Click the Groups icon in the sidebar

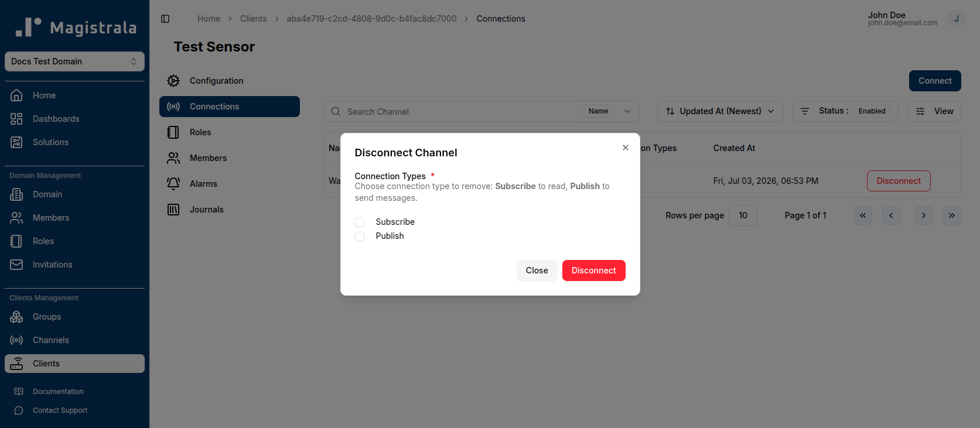click(x=16, y=317)
